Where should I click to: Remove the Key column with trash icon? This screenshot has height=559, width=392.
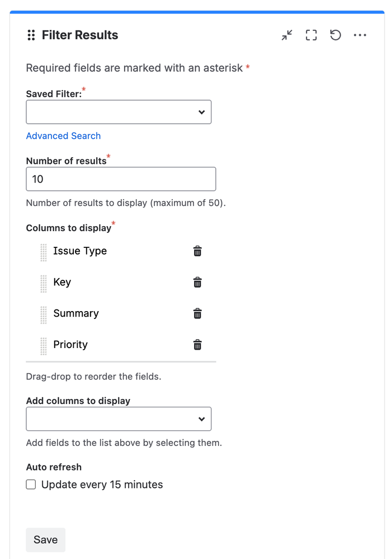tap(197, 283)
